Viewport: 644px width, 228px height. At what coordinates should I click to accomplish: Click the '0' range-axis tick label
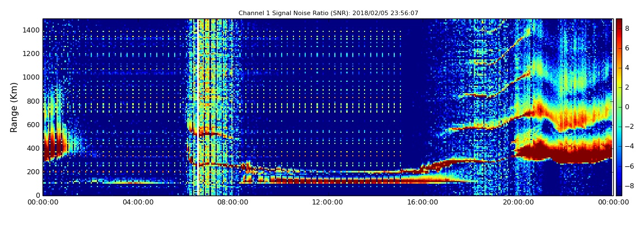click(x=38, y=196)
